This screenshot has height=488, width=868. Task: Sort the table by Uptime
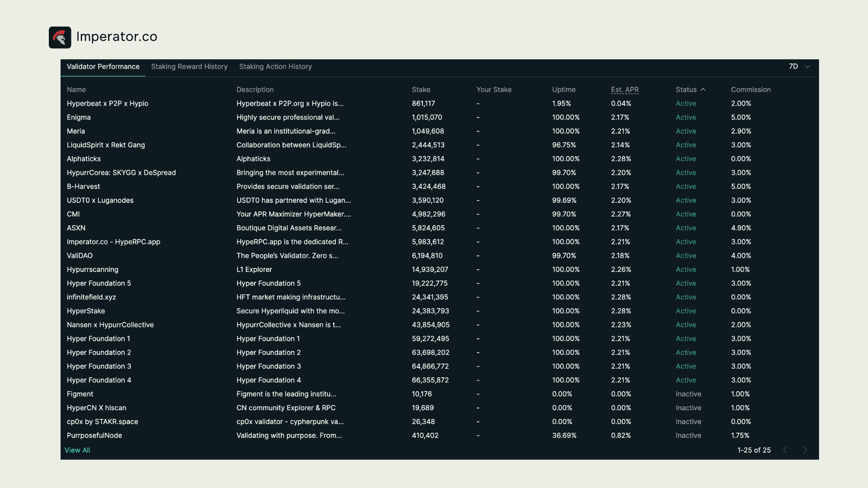tap(563, 89)
